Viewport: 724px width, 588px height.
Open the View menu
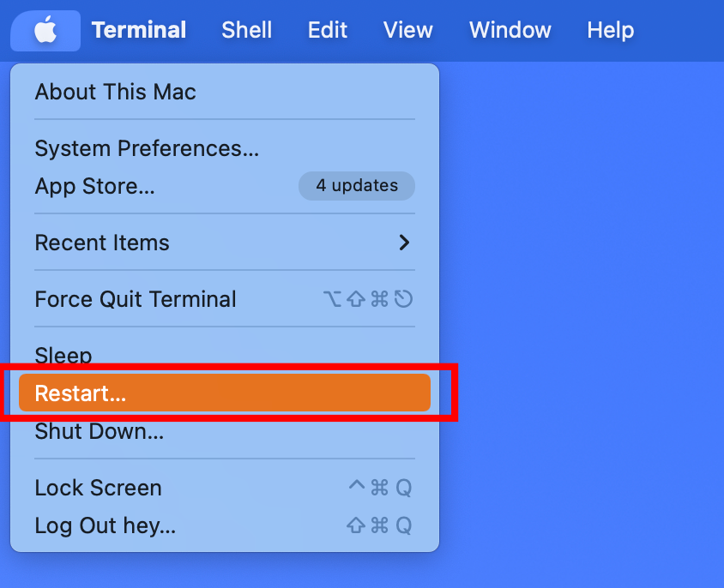pyautogui.click(x=407, y=31)
